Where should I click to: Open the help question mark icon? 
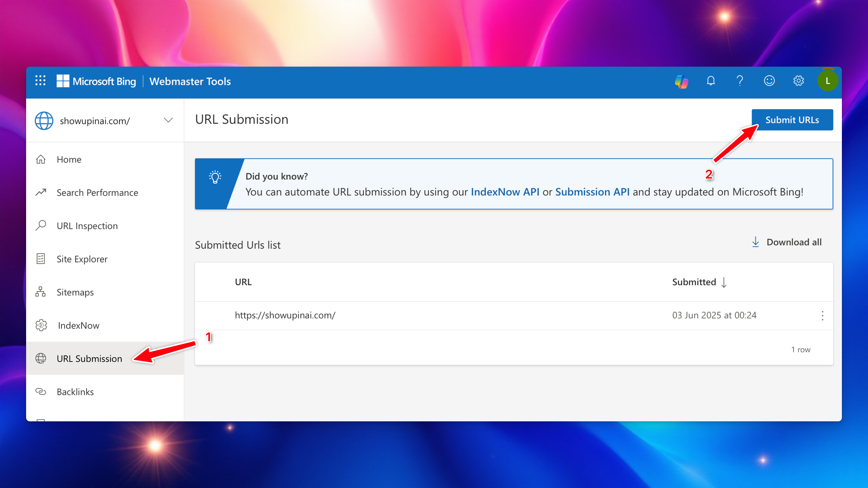[x=740, y=81]
